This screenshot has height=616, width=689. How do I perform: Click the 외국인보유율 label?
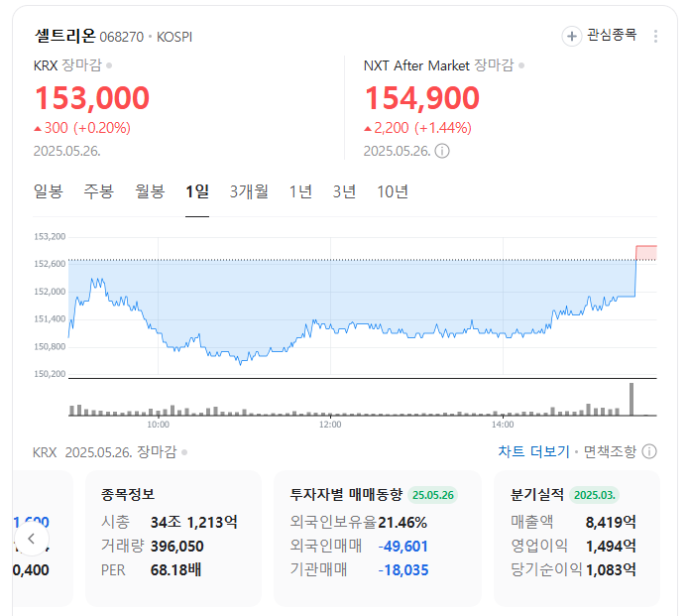(x=333, y=522)
